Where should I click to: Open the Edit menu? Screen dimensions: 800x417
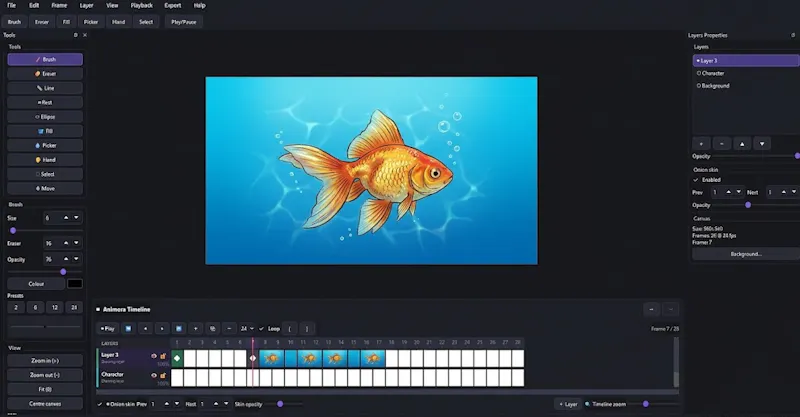click(34, 6)
